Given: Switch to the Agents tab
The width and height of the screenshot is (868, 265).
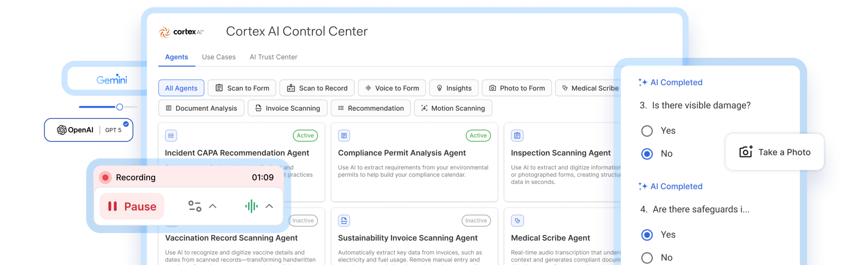Looking at the screenshot, I should (176, 57).
